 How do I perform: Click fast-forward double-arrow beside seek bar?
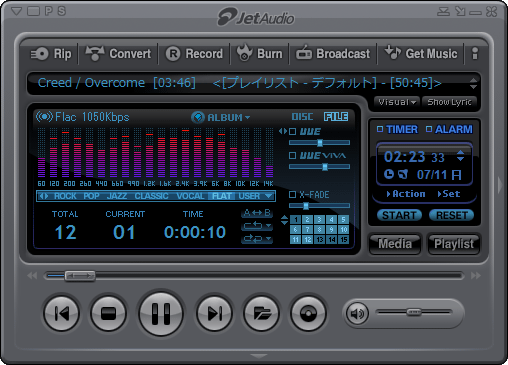476,276
